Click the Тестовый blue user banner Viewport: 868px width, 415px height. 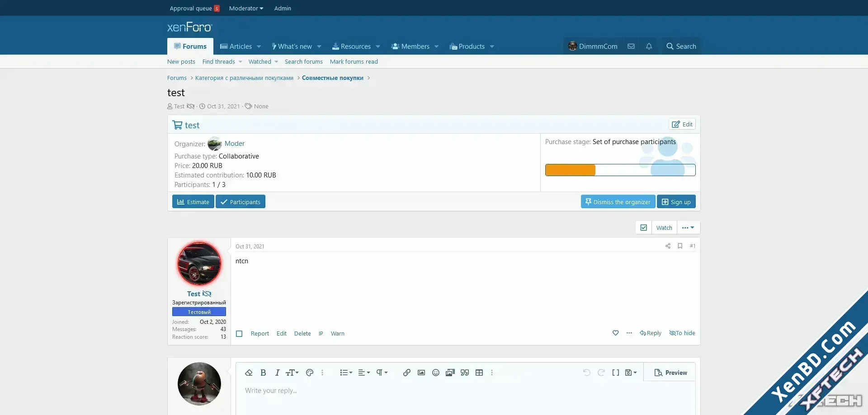tap(199, 312)
